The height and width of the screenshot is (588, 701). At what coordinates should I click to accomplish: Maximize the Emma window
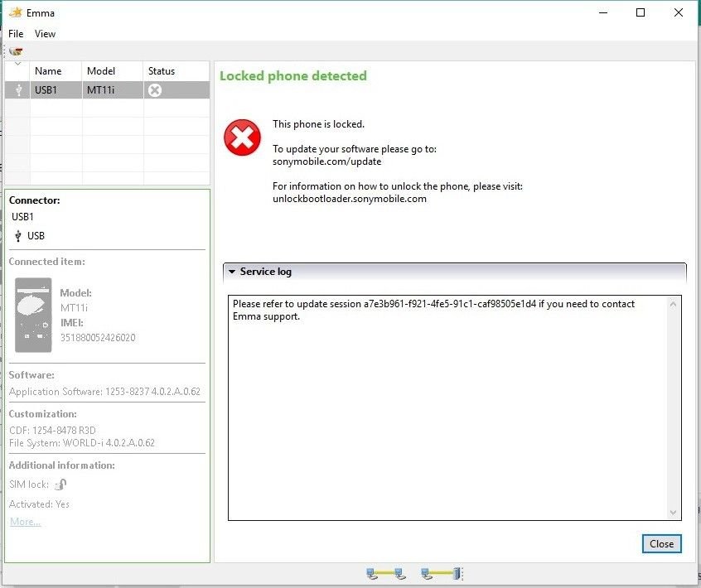click(x=641, y=12)
